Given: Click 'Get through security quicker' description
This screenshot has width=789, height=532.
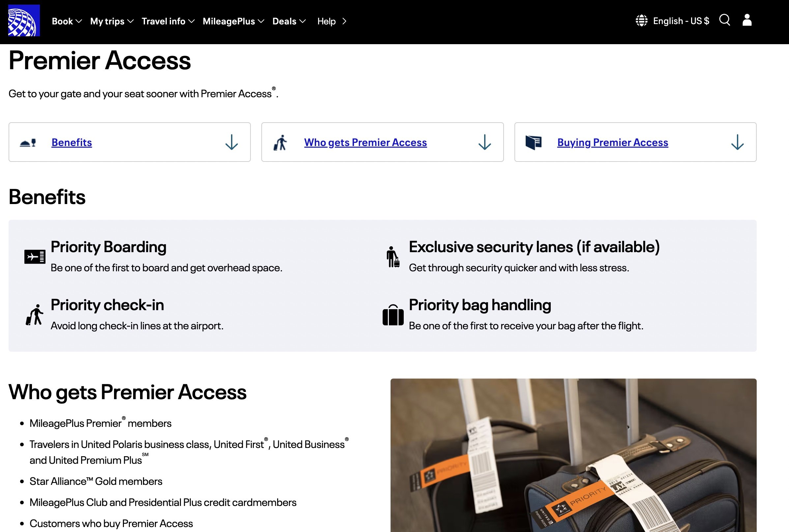Looking at the screenshot, I should (519, 268).
